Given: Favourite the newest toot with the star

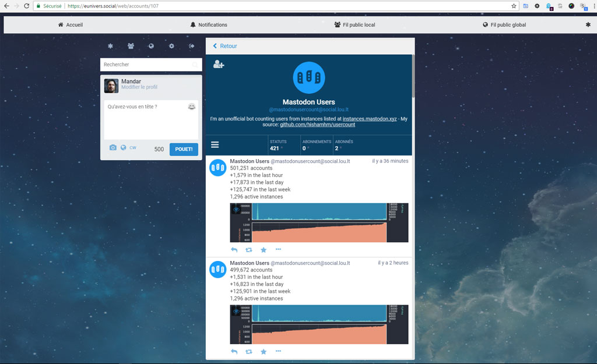Looking at the screenshot, I should 263,249.
